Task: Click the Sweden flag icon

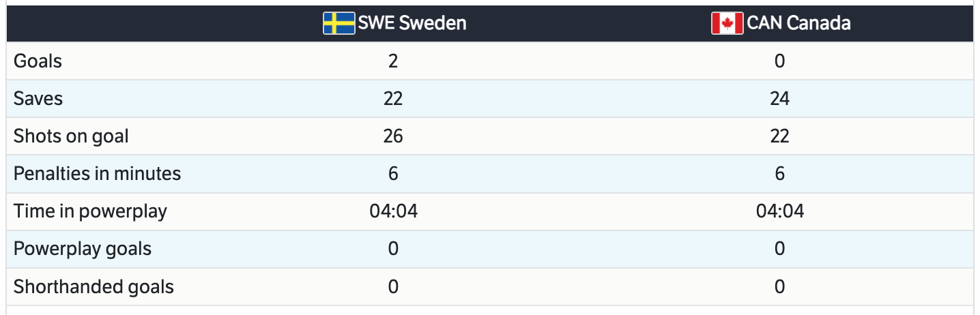Action: [338, 23]
